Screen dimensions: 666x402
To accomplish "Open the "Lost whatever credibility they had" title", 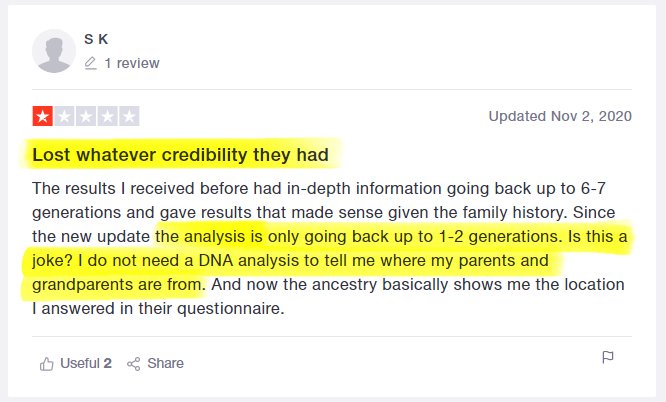I will (x=181, y=155).
